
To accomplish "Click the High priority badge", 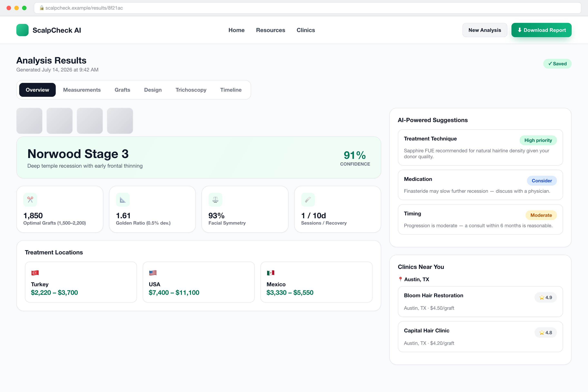I will point(538,140).
